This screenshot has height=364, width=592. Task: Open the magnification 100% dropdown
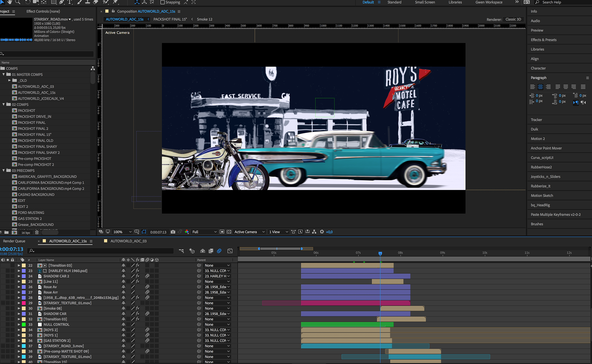pyautogui.click(x=122, y=232)
